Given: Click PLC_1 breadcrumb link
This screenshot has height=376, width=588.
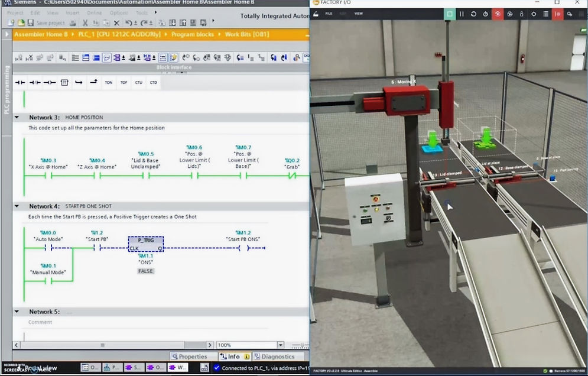Looking at the screenshot, I should (x=119, y=34).
